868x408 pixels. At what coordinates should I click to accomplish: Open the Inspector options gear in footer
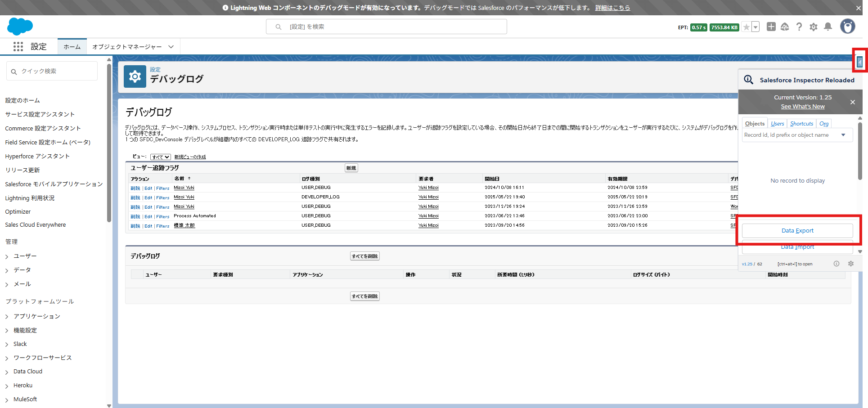[851, 264]
